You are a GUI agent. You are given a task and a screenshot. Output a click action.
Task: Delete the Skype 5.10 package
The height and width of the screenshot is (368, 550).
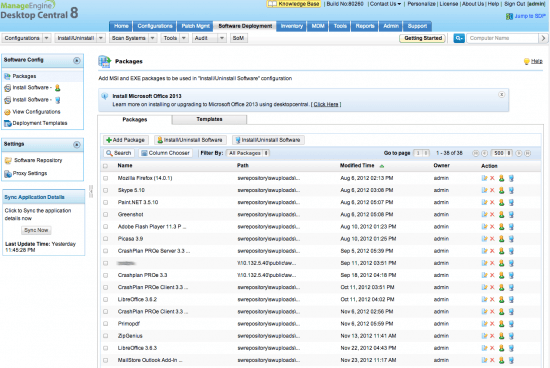coord(492,190)
